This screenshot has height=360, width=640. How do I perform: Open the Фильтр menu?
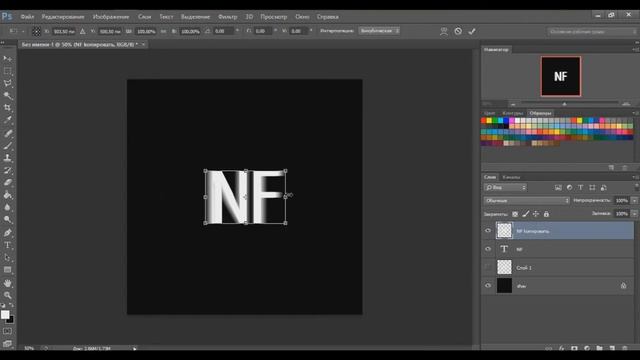click(227, 17)
